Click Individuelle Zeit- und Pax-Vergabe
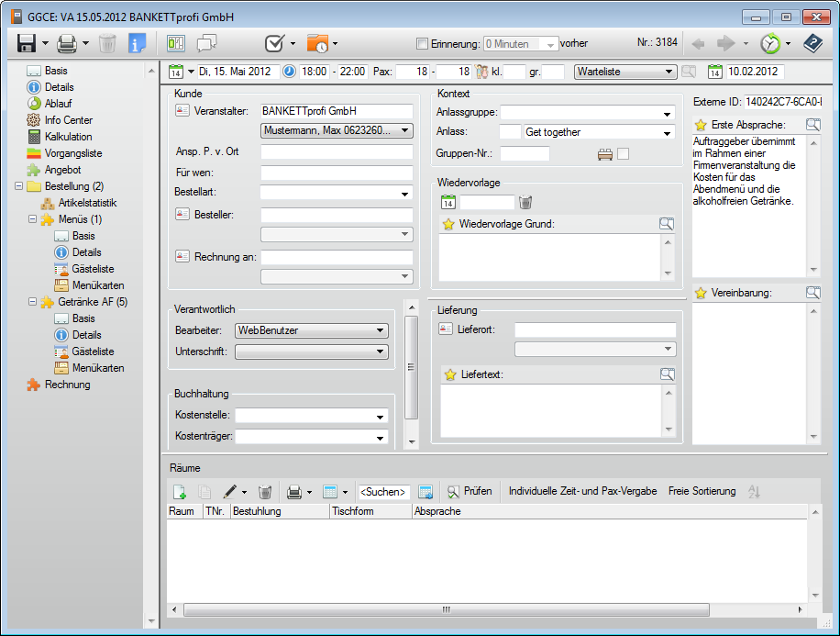Viewport: 840px width, 636px height. click(x=582, y=492)
